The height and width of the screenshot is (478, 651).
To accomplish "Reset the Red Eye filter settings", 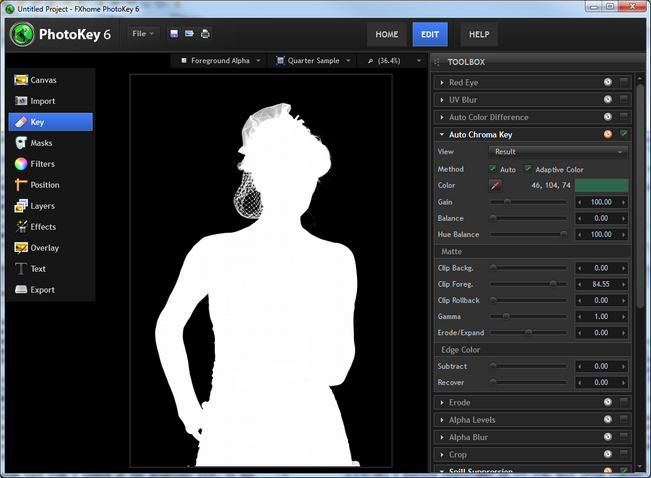I will (x=608, y=82).
